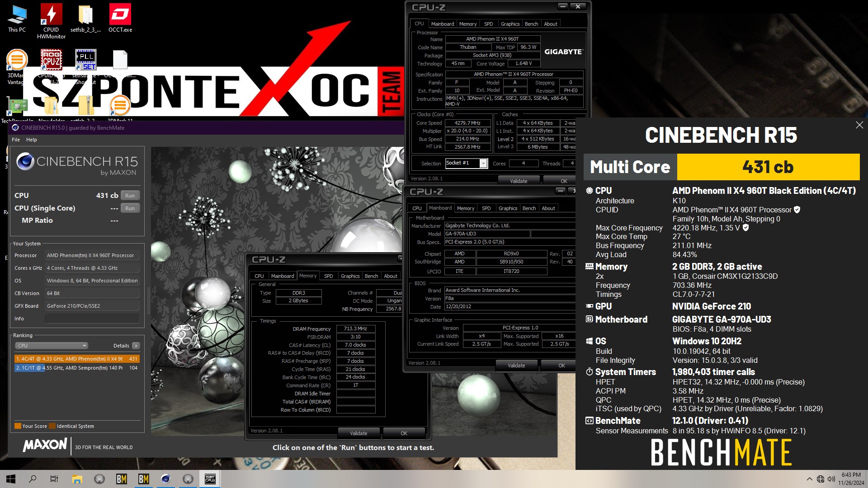
Task: Expand ranking Details arrow button
Action: pos(136,346)
